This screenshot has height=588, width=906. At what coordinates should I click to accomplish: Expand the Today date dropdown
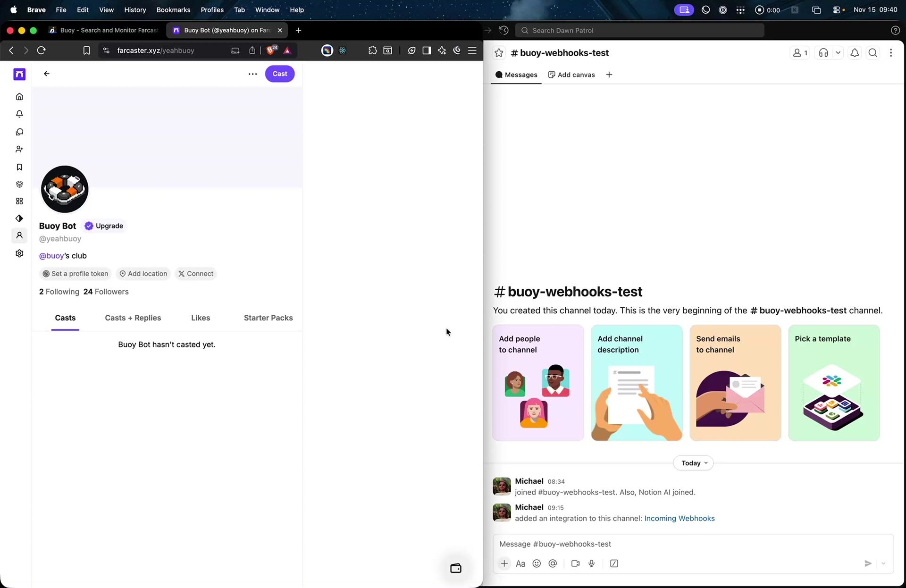pos(694,463)
